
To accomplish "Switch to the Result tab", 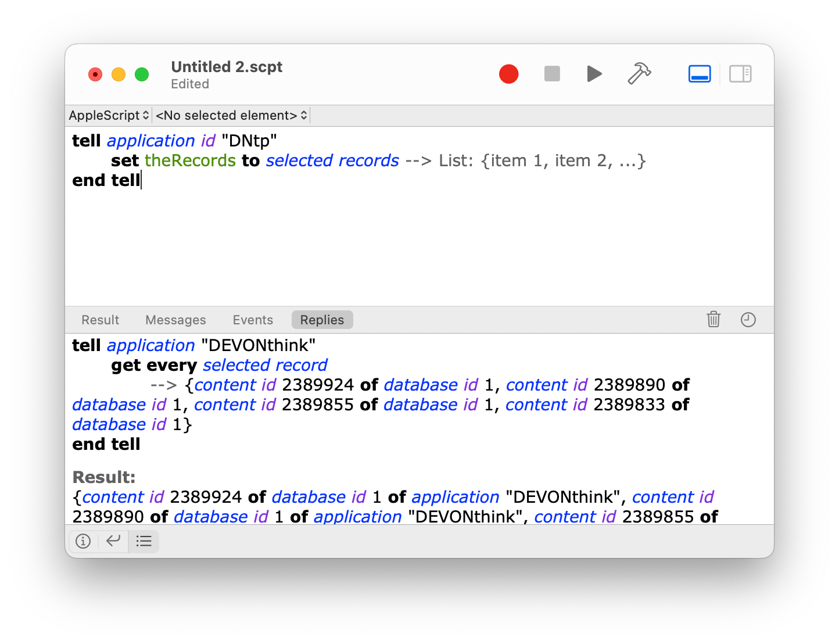I will (x=100, y=320).
